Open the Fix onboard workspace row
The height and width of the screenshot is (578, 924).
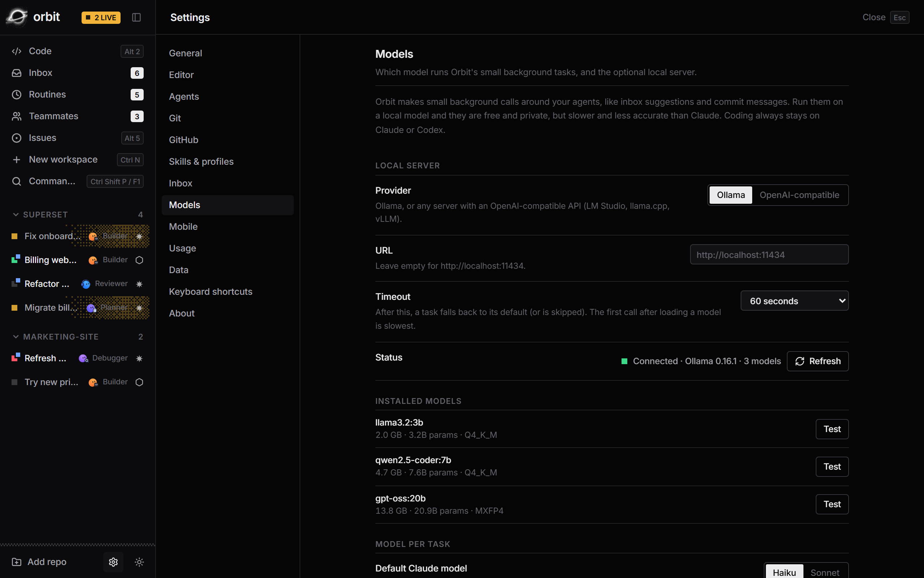pyautogui.click(x=78, y=236)
